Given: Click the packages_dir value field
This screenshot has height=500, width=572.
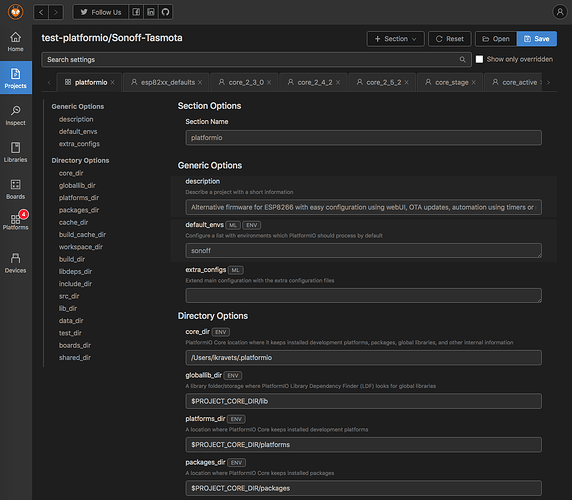Looking at the screenshot, I should pyautogui.click(x=363, y=488).
